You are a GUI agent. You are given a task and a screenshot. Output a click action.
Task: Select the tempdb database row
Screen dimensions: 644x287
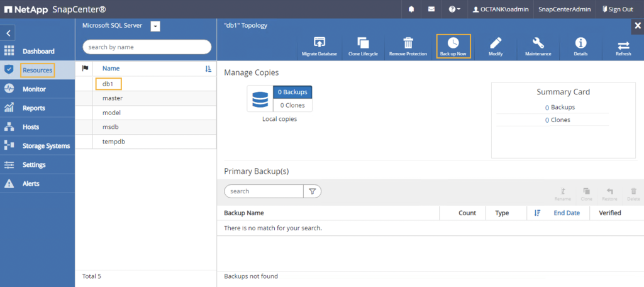[146, 142]
